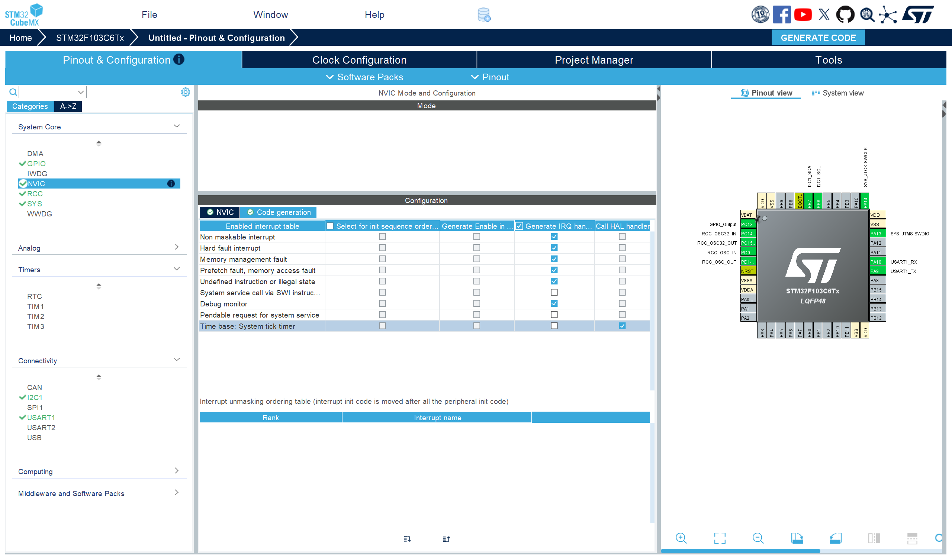
Task: Click the STM32CubeMX logo
Action: (23, 15)
